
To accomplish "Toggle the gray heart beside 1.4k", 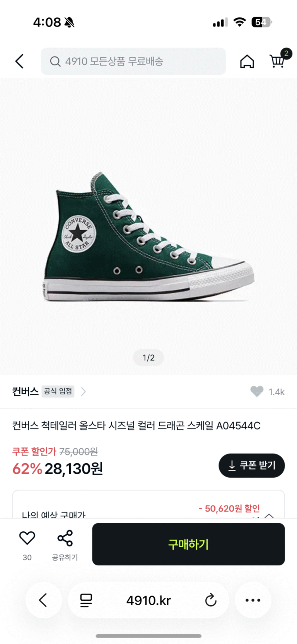I will tap(257, 392).
